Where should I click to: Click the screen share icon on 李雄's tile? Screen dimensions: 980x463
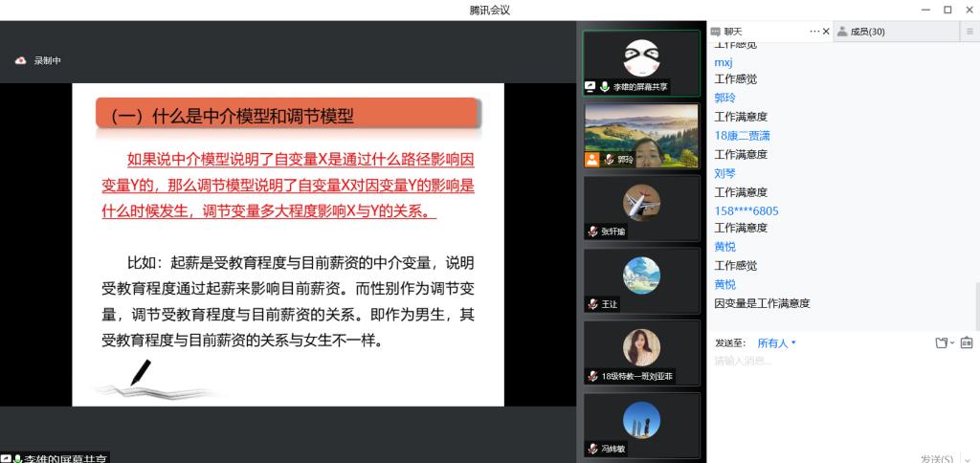click(x=591, y=86)
